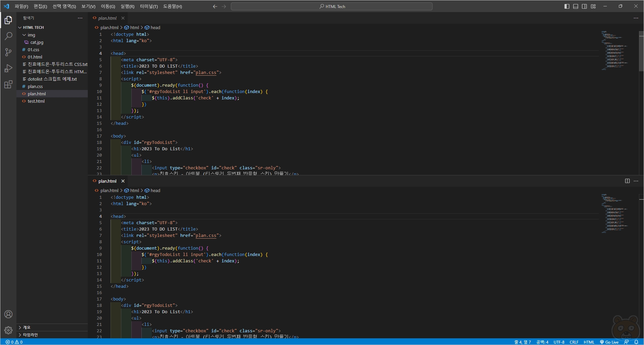Screen dimensions: 644x345
Task: Activate the top plan.html editor tab
Action: point(108,18)
